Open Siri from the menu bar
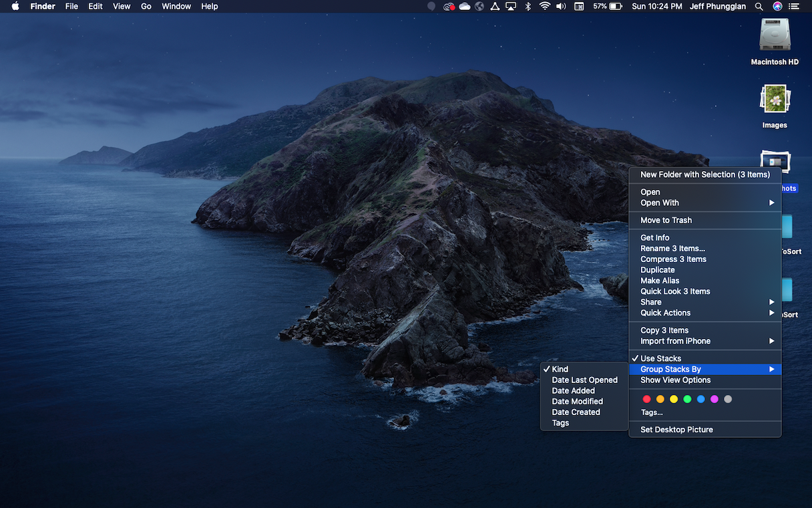 (777, 6)
